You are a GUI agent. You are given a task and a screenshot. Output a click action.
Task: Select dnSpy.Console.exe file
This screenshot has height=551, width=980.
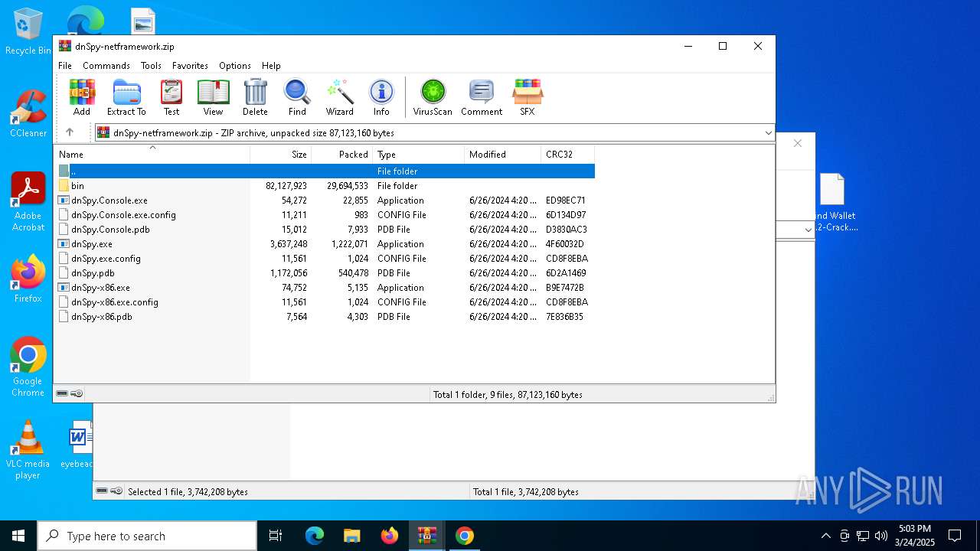tap(325, 201)
